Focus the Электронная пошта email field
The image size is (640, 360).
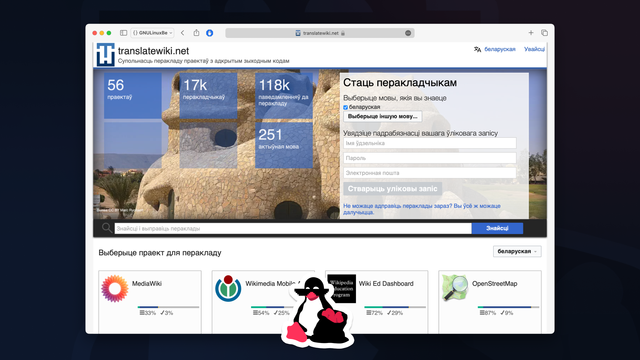pyautogui.click(x=430, y=173)
